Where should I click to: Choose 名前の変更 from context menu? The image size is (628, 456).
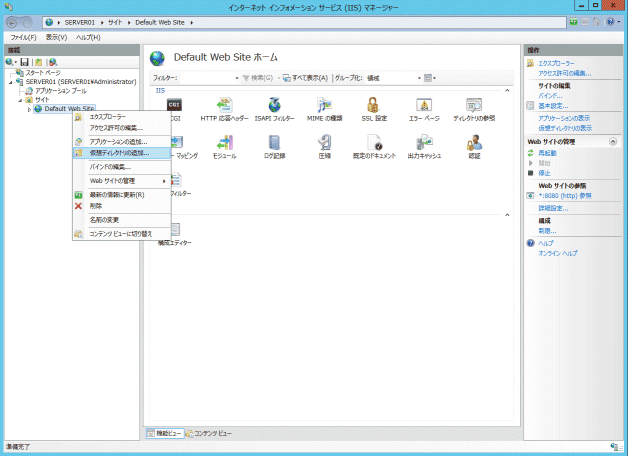[x=122, y=220]
